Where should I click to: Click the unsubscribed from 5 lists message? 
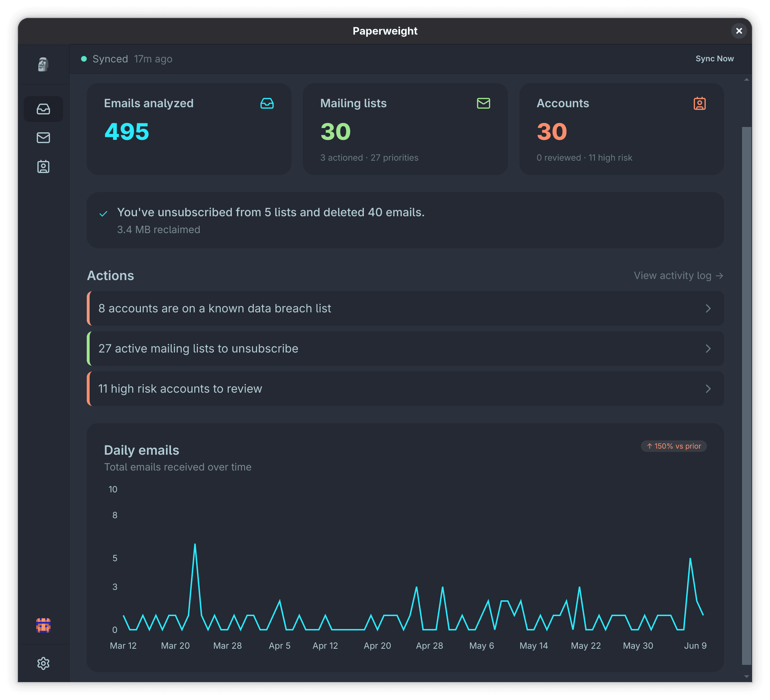pyautogui.click(x=271, y=212)
